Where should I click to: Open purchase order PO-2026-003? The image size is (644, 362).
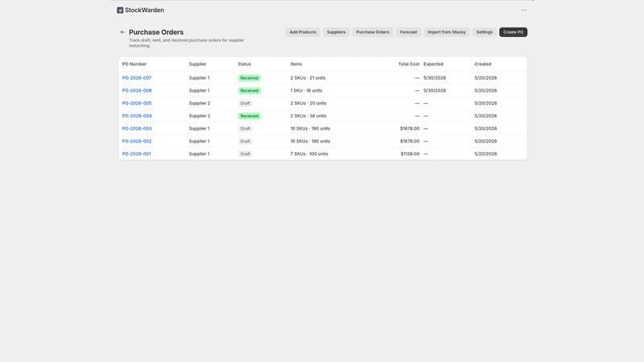(137, 129)
